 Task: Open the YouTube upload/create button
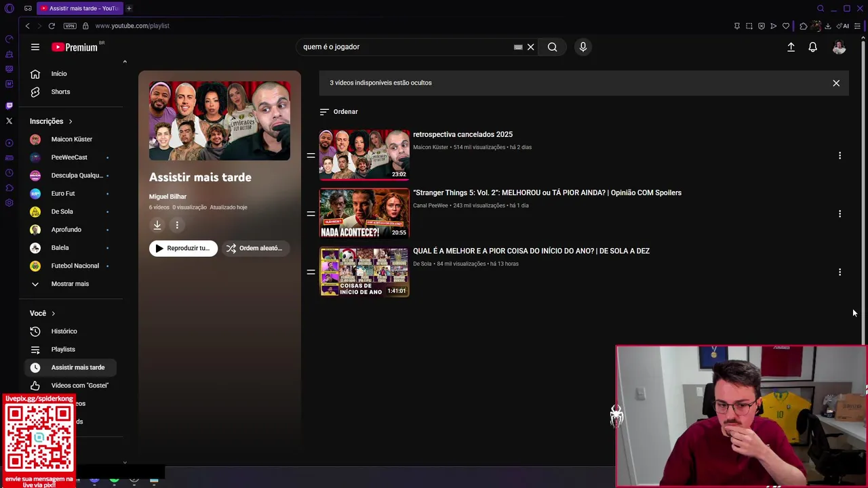791,47
